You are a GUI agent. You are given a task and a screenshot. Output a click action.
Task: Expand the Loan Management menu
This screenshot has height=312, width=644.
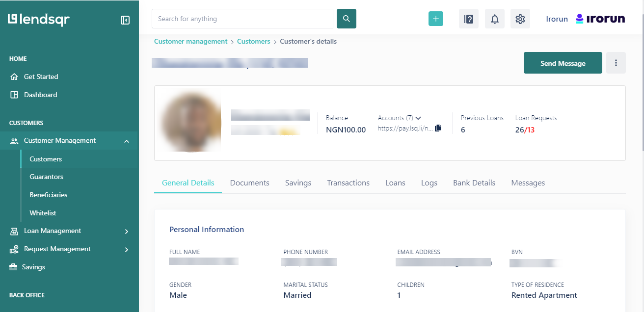pos(53,231)
